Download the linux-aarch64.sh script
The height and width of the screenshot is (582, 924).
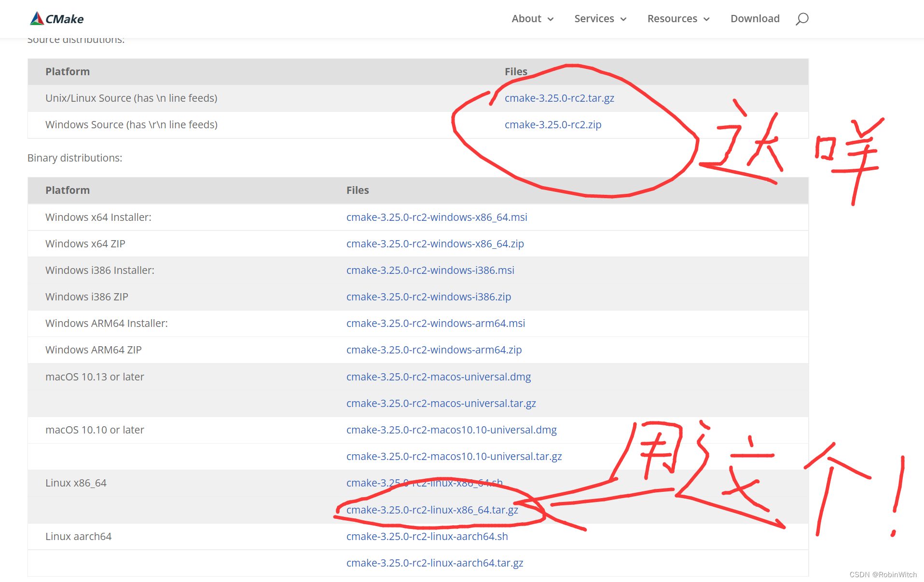tap(427, 537)
